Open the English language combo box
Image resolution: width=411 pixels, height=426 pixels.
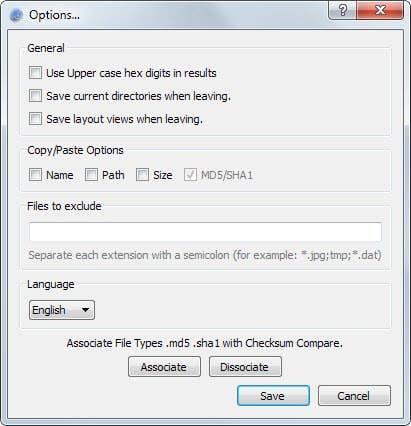point(62,310)
